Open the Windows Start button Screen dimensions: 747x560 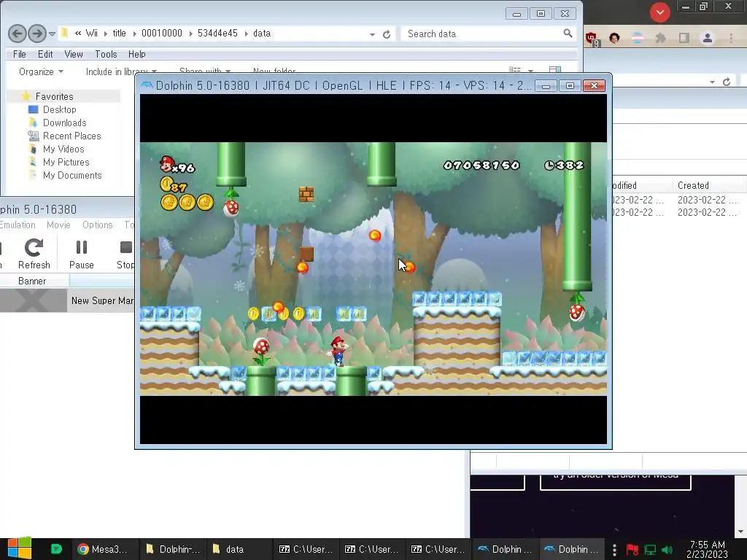[19, 549]
